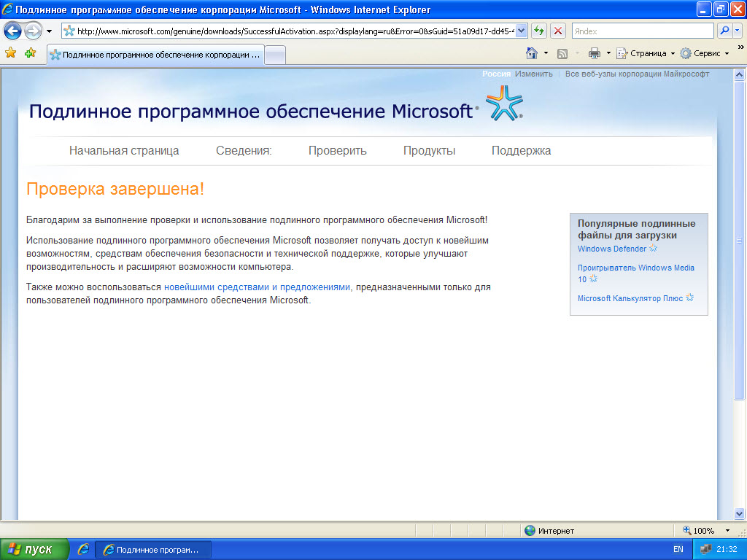Screen dimensions: 747x560
Task: Expand the address bar history dropdown
Action: click(x=520, y=31)
